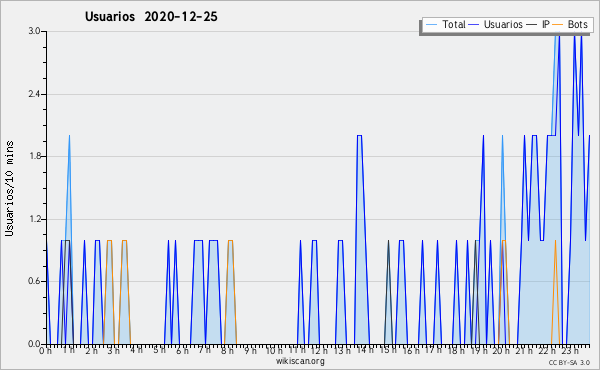Click the '12 h' x-axis label
The height and width of the screenshot is (370, 600).
click(319, 350)
